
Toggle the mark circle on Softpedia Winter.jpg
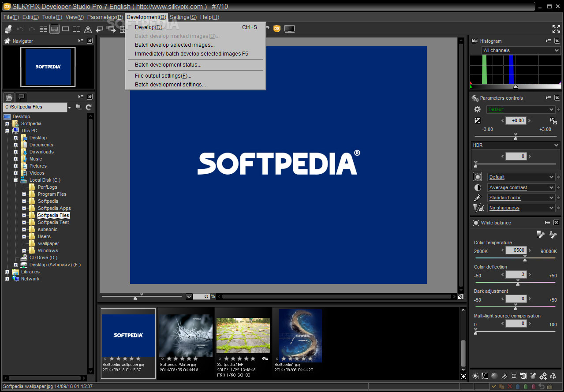[162, 359]
